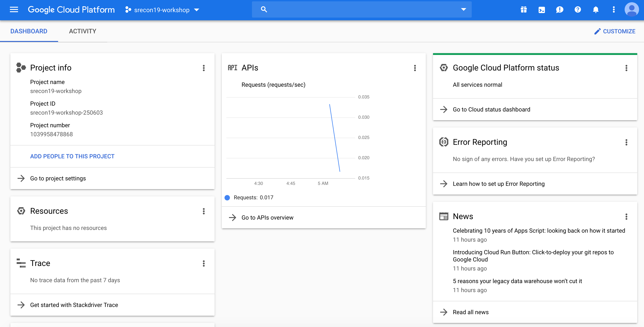Switch to the Activity tab
Viewport: 644px width, 327px height.
82,31
